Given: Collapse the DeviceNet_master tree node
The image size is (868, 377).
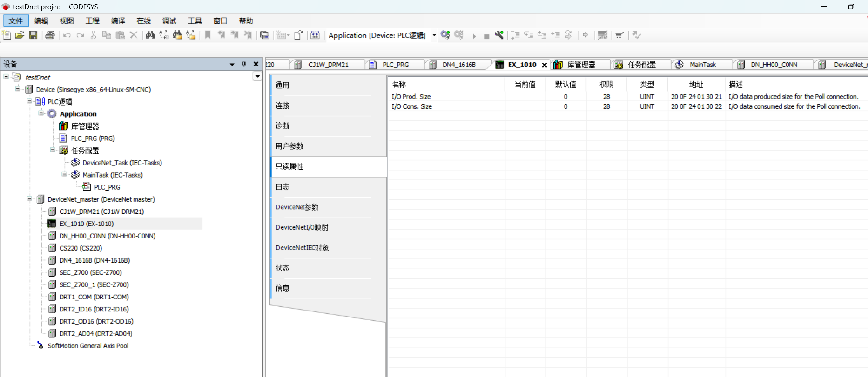Looking at the screenshot, I should pyautogui.click(x=29, y=199).
